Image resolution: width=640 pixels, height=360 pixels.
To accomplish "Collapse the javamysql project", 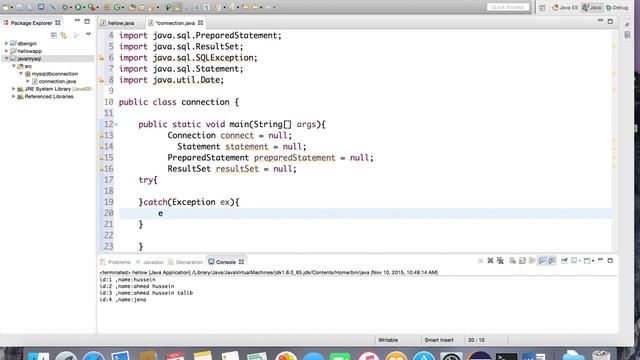I will [x=6, y=58].
